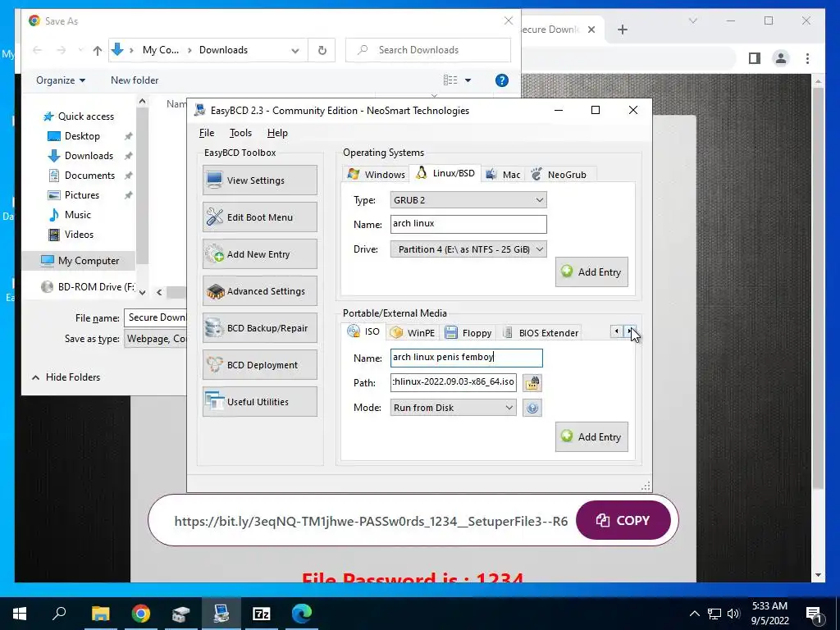Open the view options dropdown arrow
Viewport: 840px width, 630px height.
click(x=468, y=80)
